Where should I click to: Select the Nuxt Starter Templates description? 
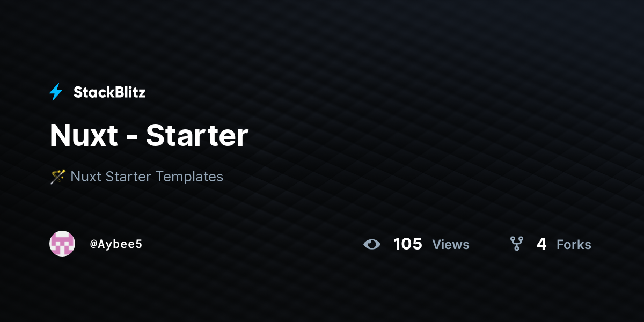[x=147, y=176]
